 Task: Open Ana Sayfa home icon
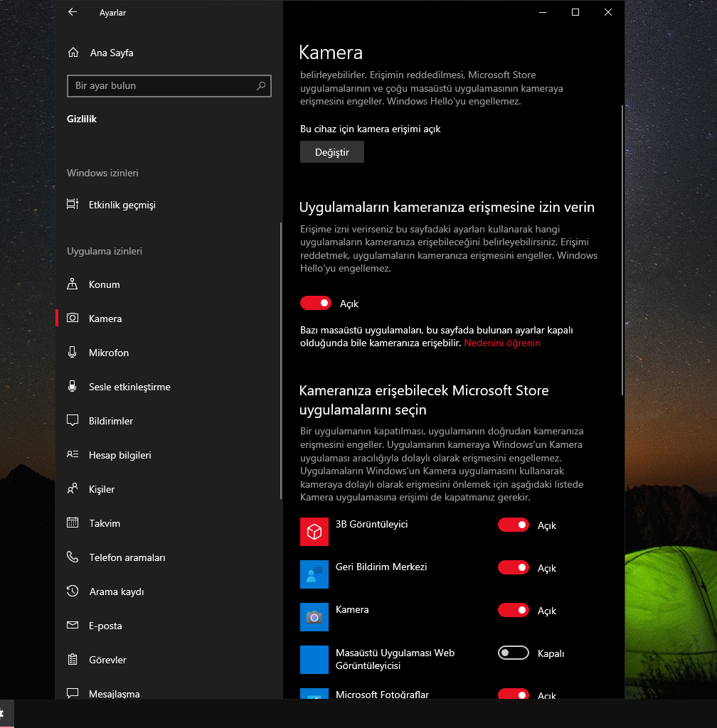click(x=73, y=53)
